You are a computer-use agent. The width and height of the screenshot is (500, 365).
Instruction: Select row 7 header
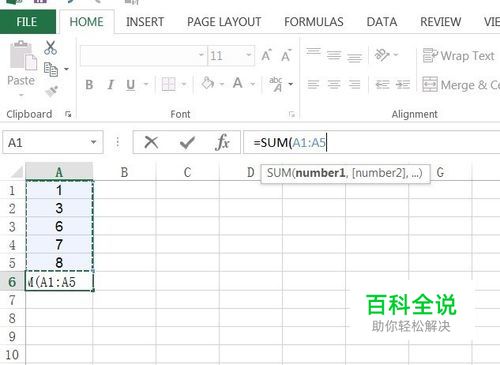pyautogui.click(x=12, y=300)
